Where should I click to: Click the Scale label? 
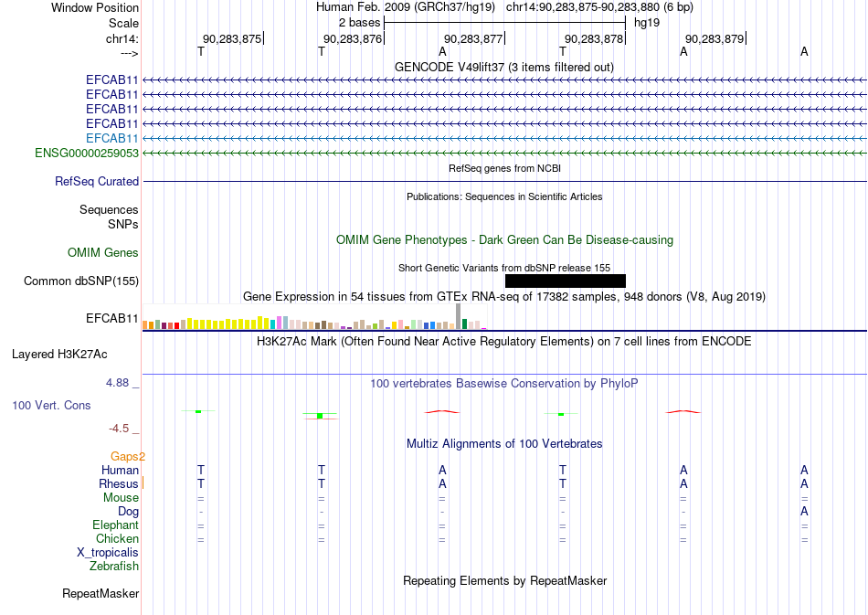point(124,23)
